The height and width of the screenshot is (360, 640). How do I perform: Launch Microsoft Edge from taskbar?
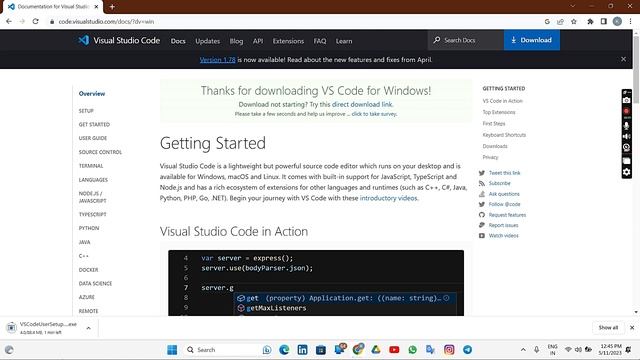[284, 350]
